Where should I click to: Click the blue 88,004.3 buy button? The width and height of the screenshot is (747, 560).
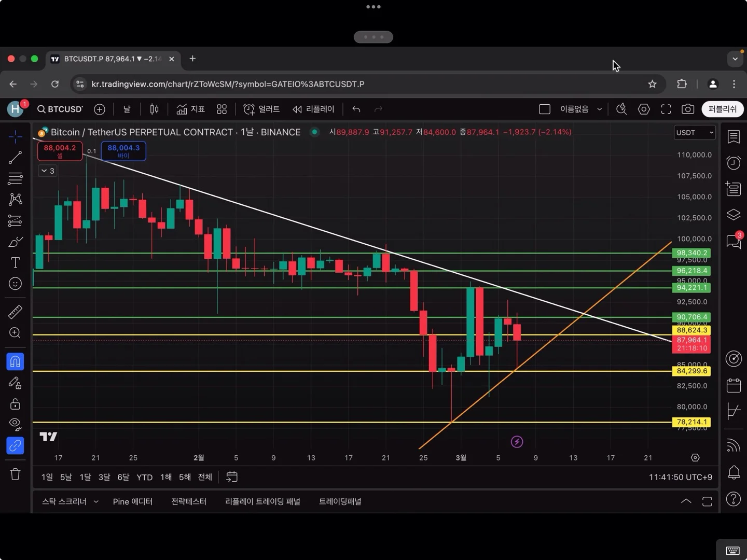tap(123, 151)
